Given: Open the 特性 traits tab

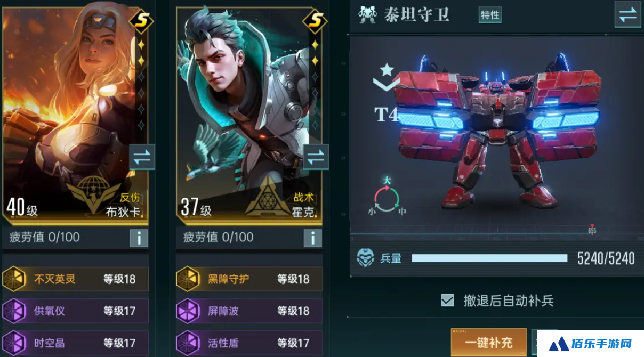Looking at the screenshot, I should [490, 15].
